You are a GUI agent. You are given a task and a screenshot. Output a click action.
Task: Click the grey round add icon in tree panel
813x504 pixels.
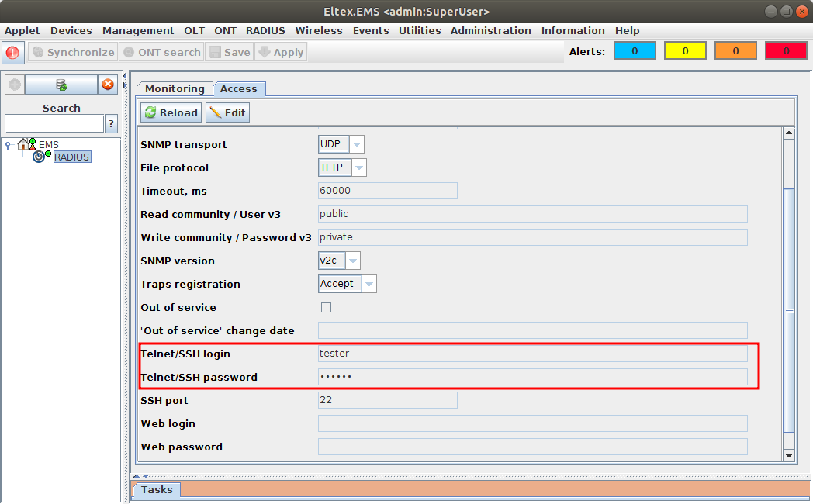(x=15, y=85)
